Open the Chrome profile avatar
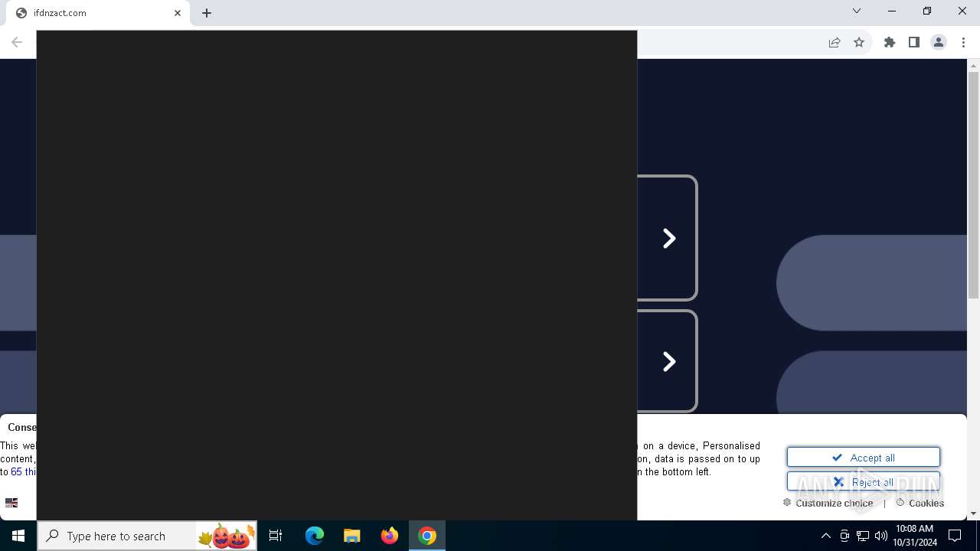Viewport: 980px width, 551px height. coord(939,42)
